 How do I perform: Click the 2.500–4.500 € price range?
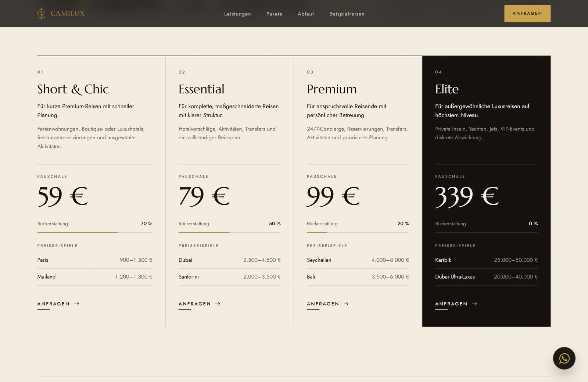262,260
